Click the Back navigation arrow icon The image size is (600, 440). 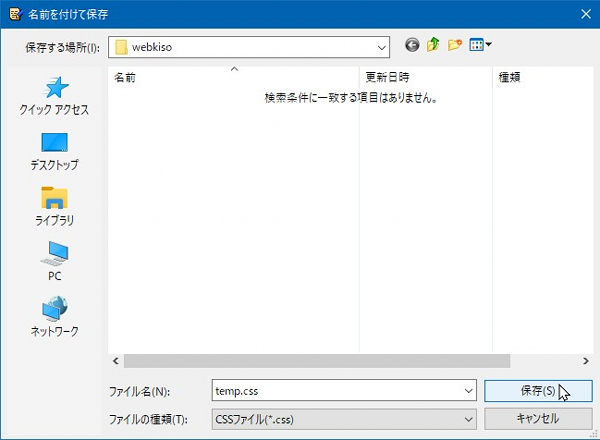tap(412, 45)
